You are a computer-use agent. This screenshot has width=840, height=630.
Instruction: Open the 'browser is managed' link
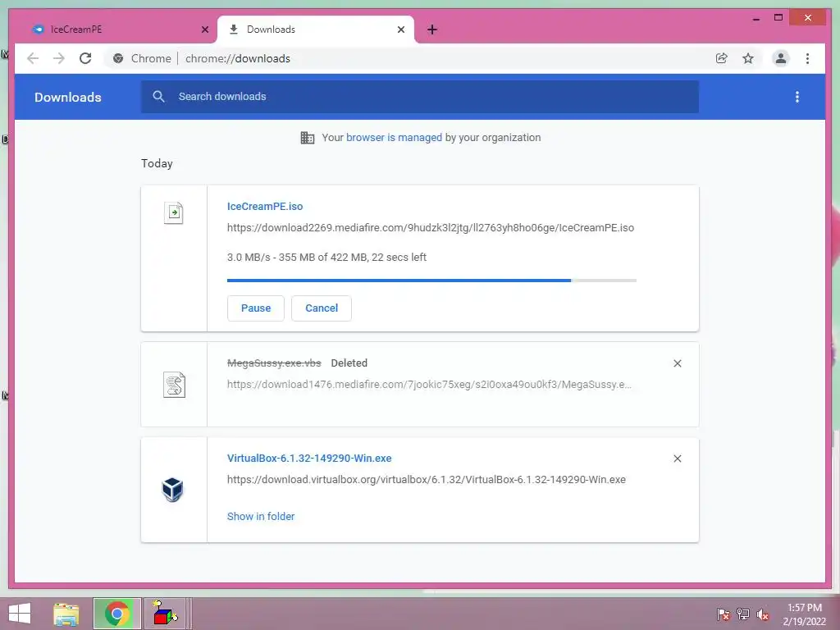click(x=394, y=138)
